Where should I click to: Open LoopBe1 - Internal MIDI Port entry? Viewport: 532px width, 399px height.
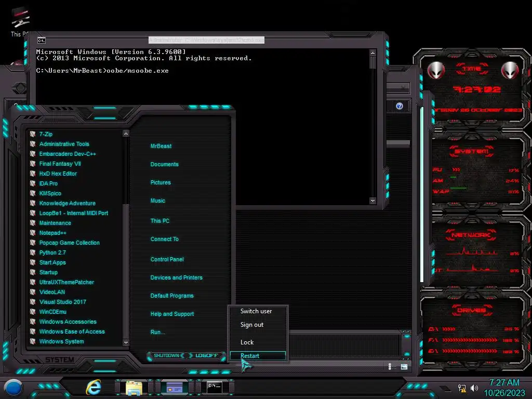click(x=74, y=213)
